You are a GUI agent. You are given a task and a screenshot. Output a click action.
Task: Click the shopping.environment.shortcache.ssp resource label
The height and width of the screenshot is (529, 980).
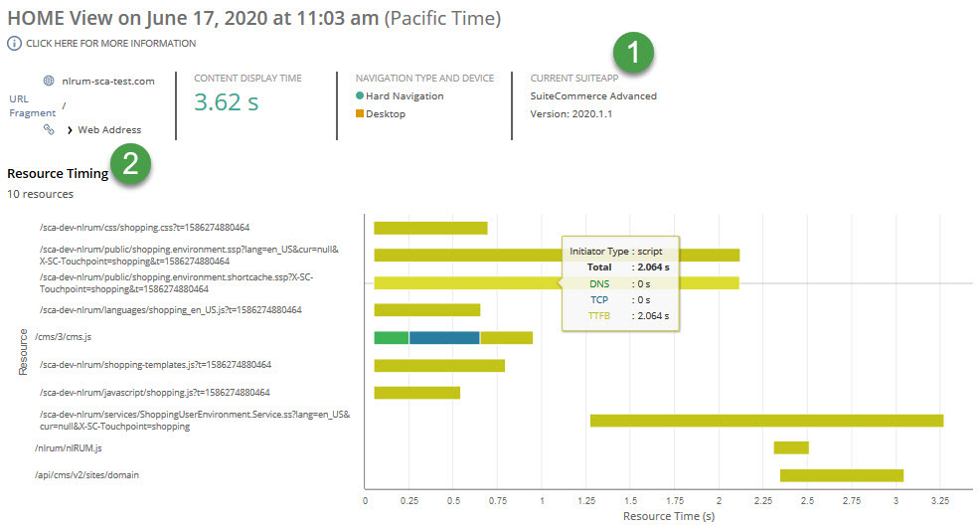[176, 282]
